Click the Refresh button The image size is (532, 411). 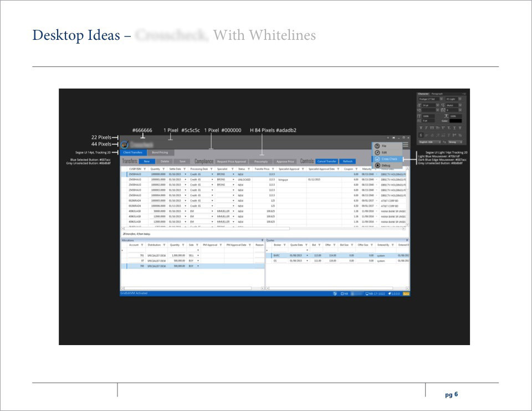click(347, 161)
